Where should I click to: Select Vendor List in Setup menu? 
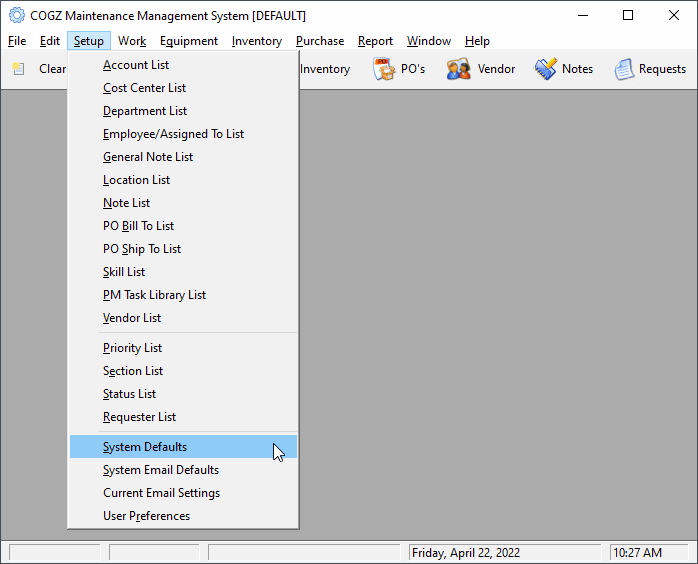183,318
